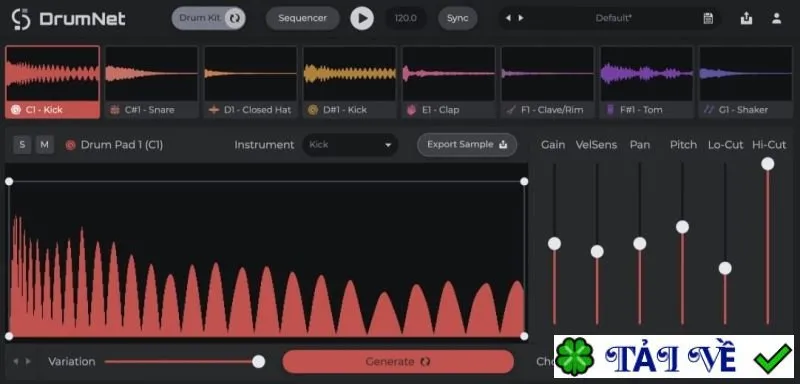Open the user account icon
This screenshot has height=384, width=800.
point(777,18)
